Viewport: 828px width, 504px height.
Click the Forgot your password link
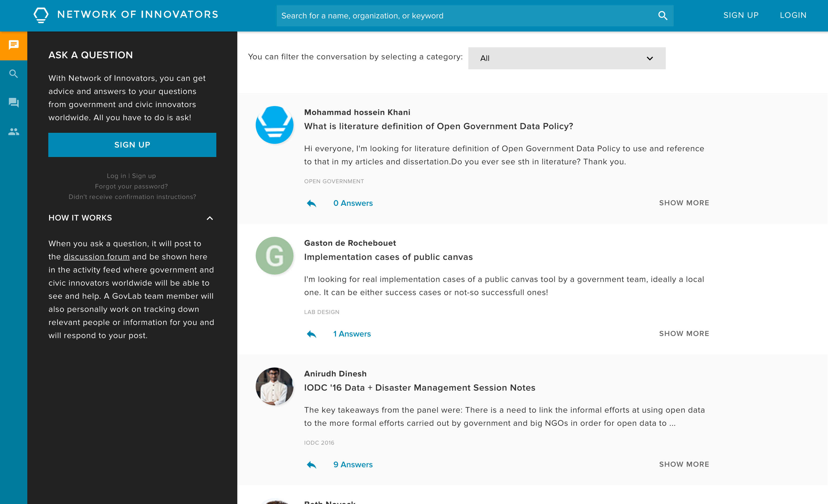pyautogui.click(x=131, y=186)
